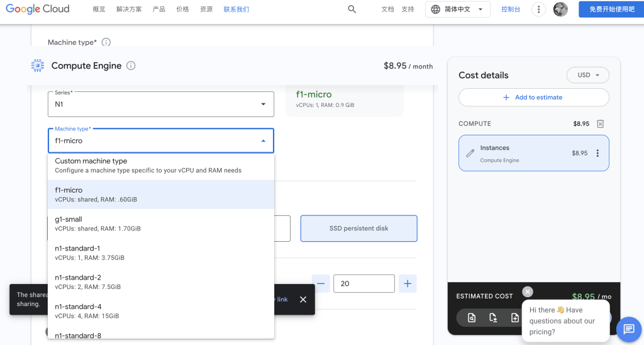Click the pencil edit icon on Instances
Image resolution: width=644 pixels, height=345 pixels.
pos(470,154)
